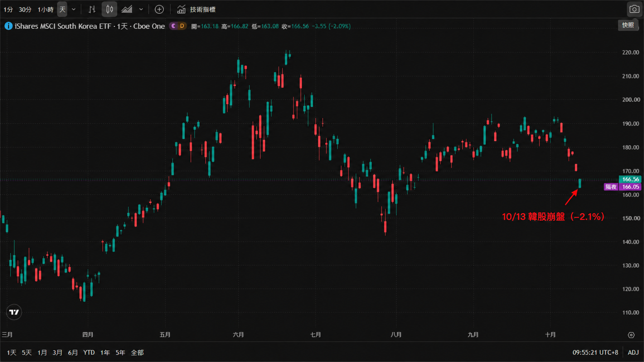Set range to 1天

point(12,353)
